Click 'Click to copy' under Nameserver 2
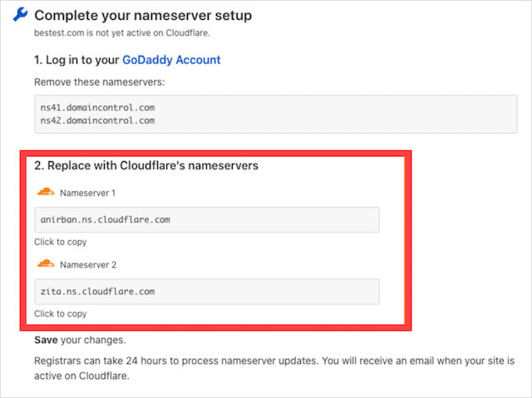This screenshot has height=398, width=532. (x=61, y=314)
